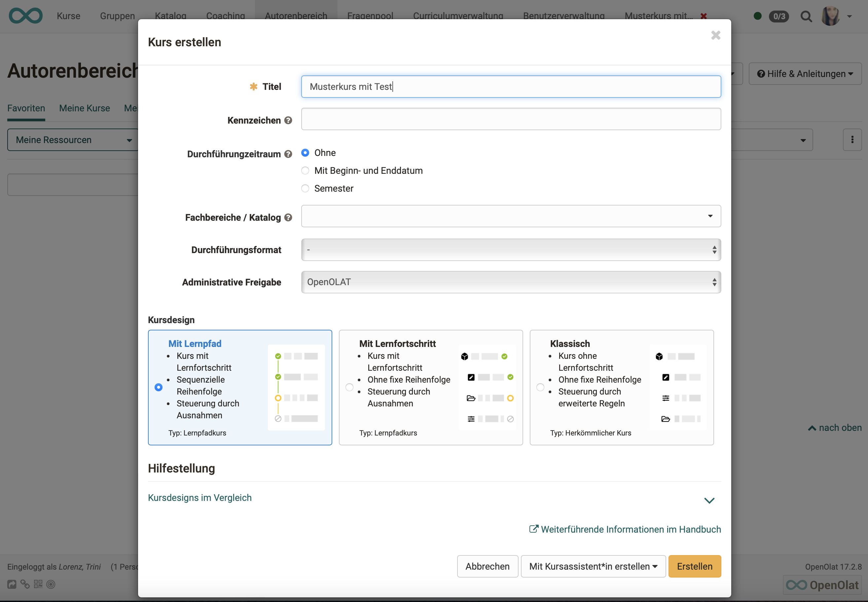Click the Durchführungszeitraum help question icon
The width and height of the screenshot is (868, 602).
[288, 154]
